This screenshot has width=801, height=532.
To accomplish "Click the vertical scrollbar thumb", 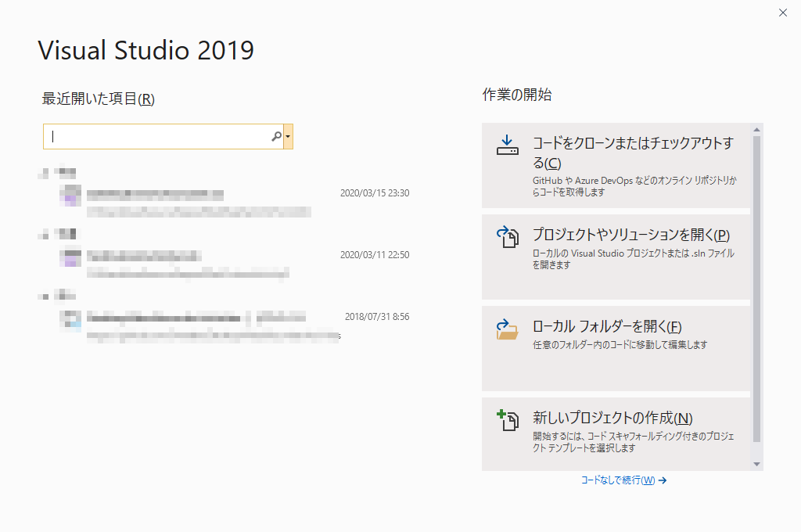I will pyautogui.click(x=756, y=289).
